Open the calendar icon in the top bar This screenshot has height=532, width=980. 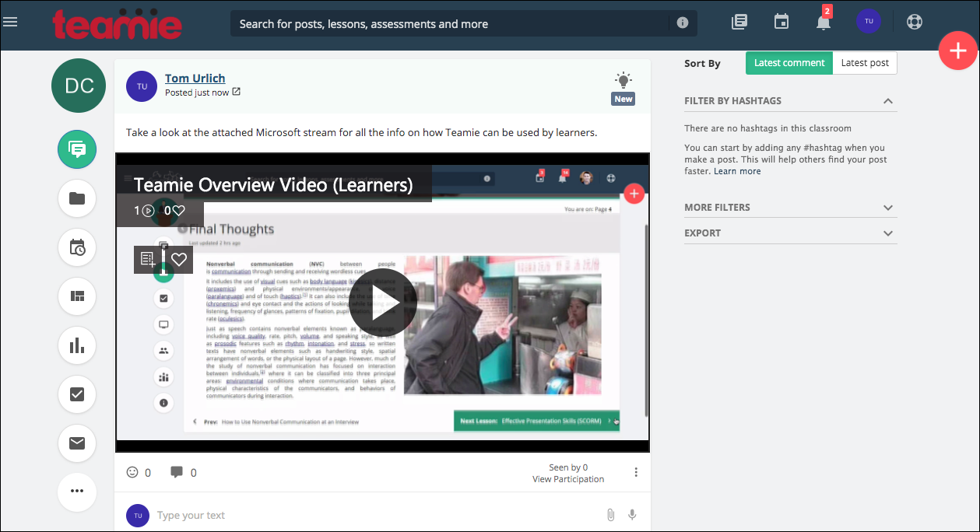click(782, 23)
